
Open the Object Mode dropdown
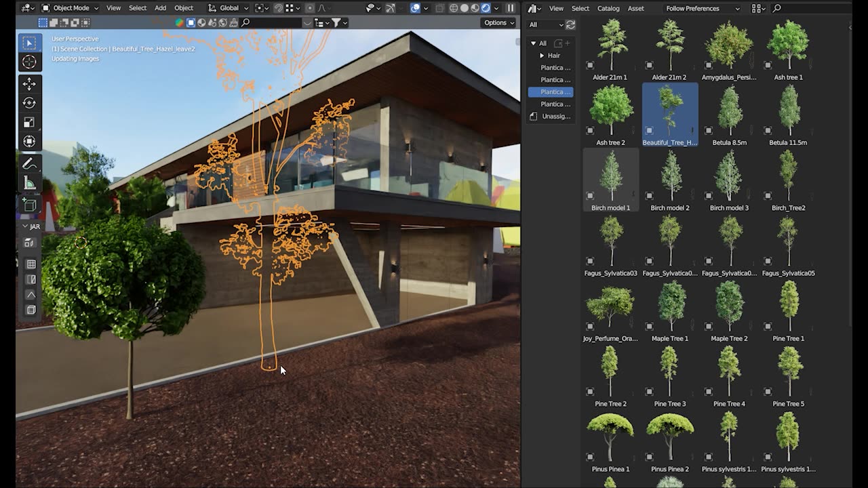(x=70, y=8)
